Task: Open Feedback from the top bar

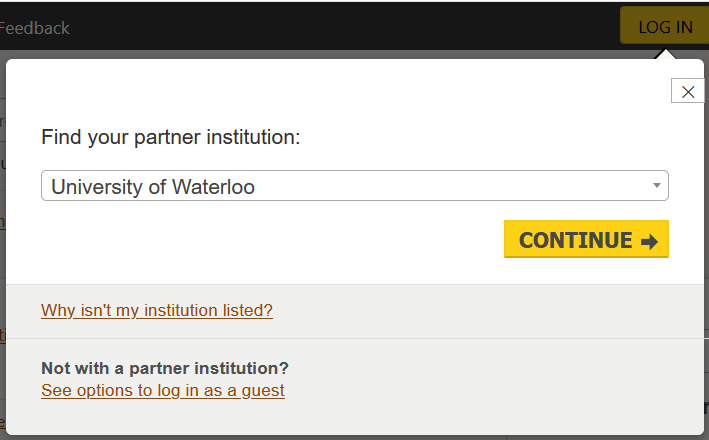Action: point(35,28)
